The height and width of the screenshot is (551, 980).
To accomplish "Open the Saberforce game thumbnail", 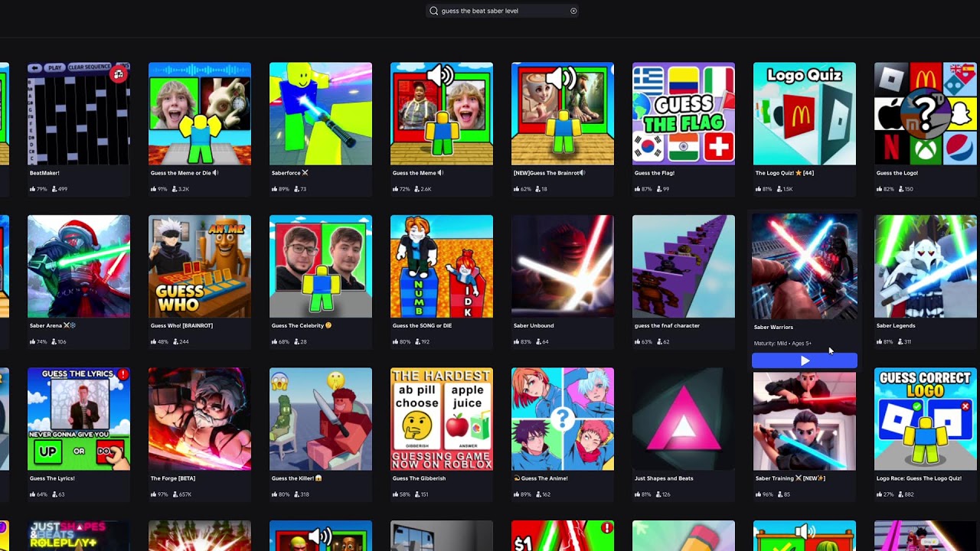I will coord(321,113).
